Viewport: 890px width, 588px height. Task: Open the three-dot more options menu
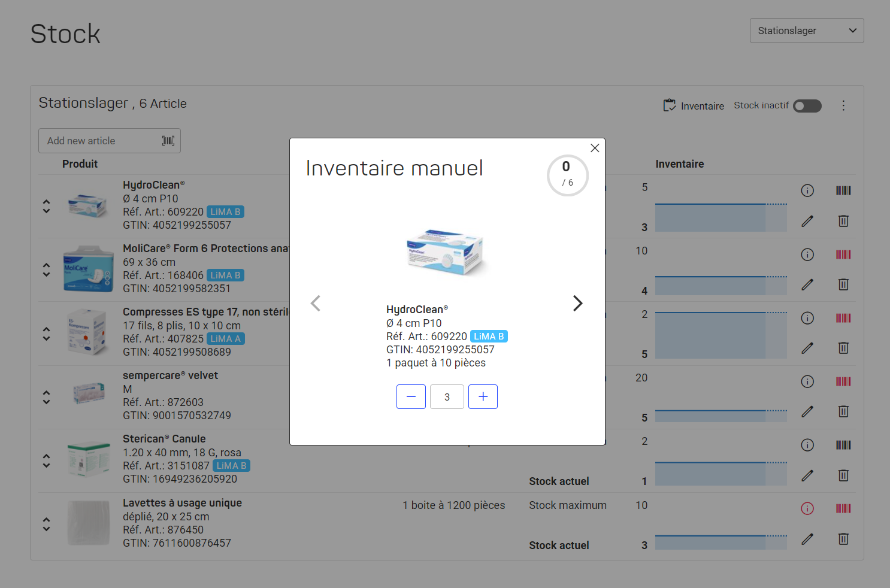point(843,105)
